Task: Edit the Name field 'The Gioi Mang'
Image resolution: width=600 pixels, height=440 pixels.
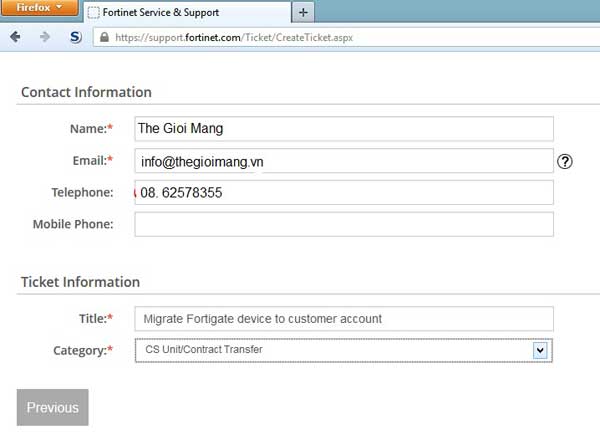Action: pos(344,129)
